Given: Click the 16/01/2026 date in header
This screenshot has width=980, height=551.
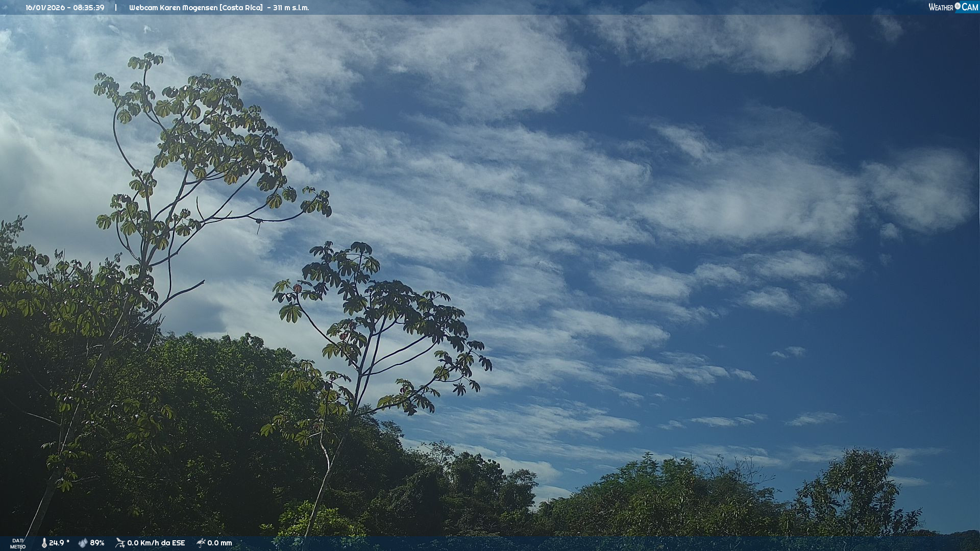Looking at the screenshot, I should pyautogui.click(x=45, y=8).
